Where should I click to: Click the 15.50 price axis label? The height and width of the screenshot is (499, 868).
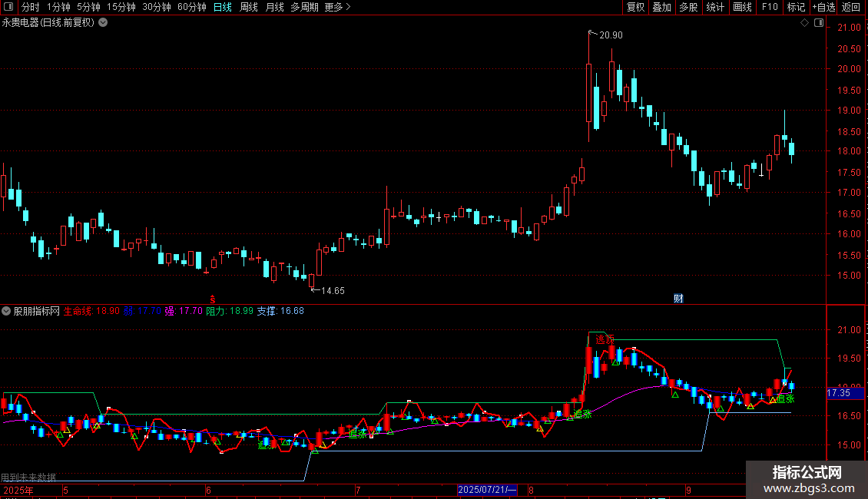(849, 256)
